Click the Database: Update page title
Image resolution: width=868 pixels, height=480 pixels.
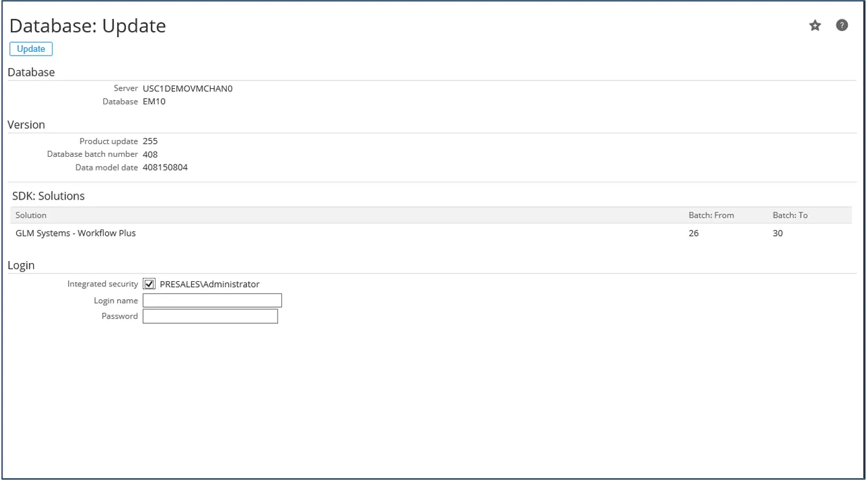88,26
